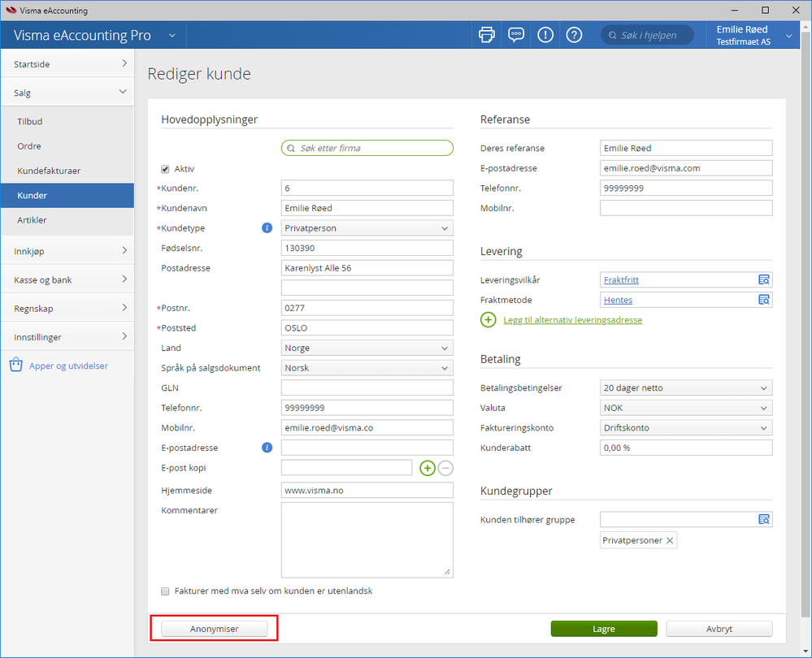812x658 pixels.
Task: Open lookup icon in Fraktmetode field
Action: (x=763, y=300)
